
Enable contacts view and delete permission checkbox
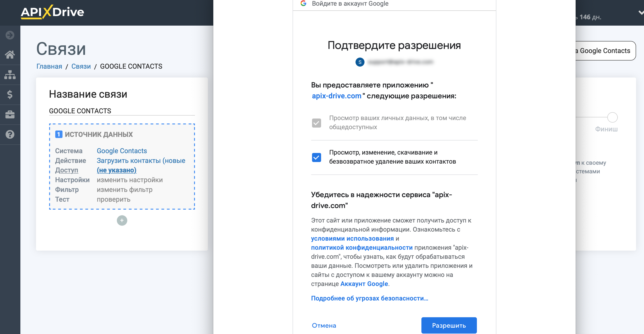[x=317, y=157]
